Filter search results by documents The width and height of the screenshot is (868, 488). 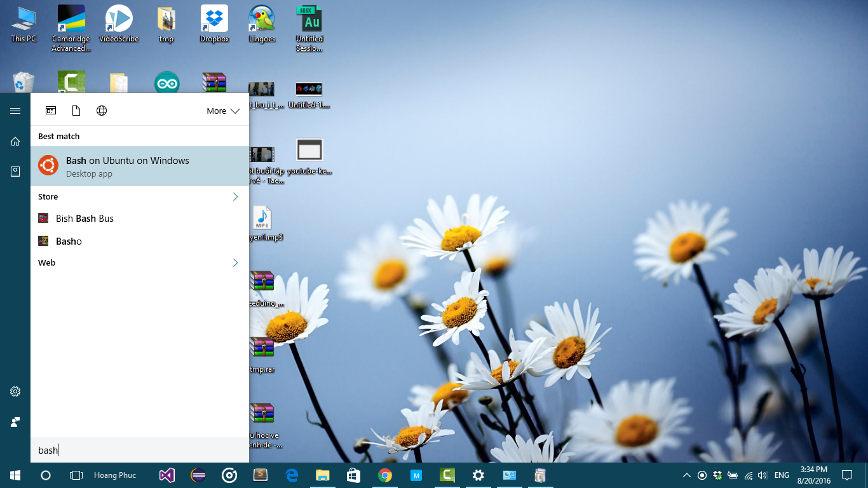[76, 111]
